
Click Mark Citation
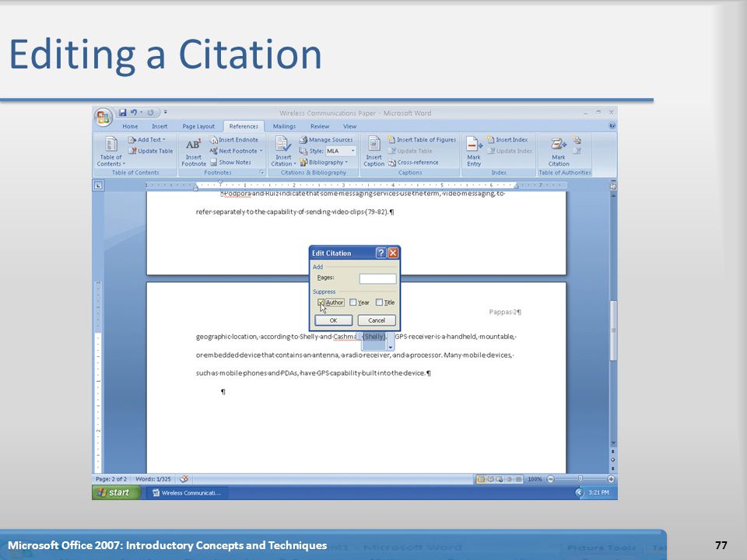pos(559,152)
